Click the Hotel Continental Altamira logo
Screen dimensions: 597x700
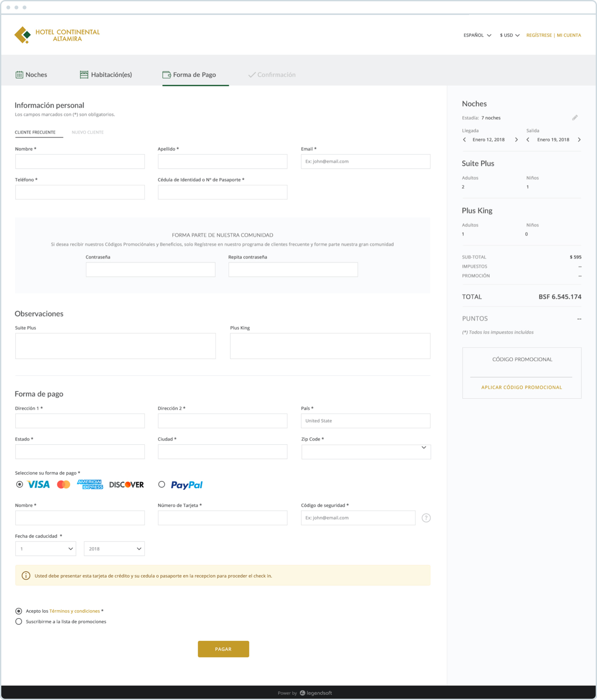(x=57, y=35)
